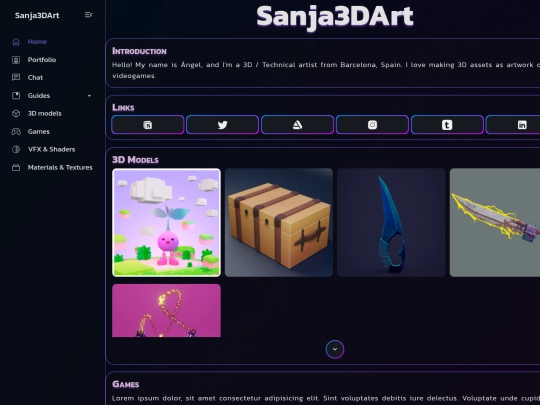
Task: Click the Home icon in the sidebar
Action: pyautogui.click(x=16, y=42)
